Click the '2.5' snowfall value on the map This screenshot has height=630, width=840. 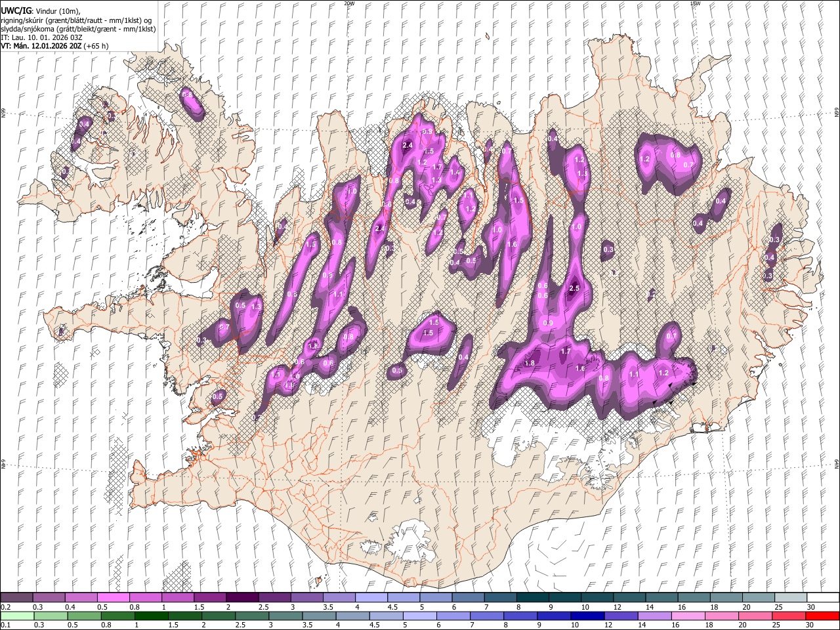point(574,288)
